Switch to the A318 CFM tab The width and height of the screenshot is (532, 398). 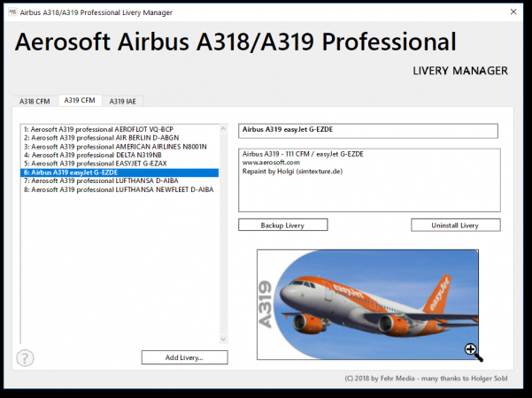pyautogui.click(x=35, y=102)
